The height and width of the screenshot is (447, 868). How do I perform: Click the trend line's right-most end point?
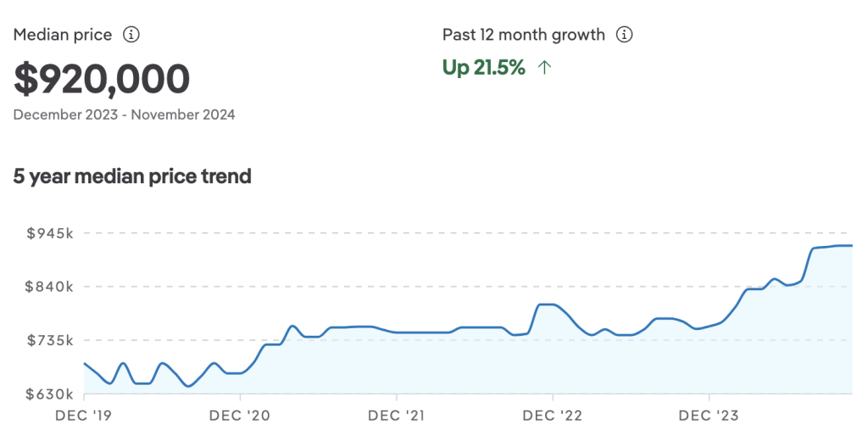coord(851,246)
